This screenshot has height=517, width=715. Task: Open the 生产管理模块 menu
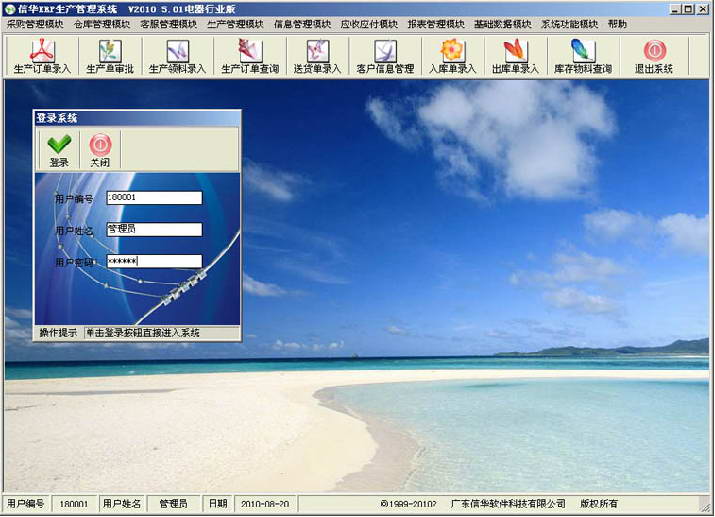point(235,24)
